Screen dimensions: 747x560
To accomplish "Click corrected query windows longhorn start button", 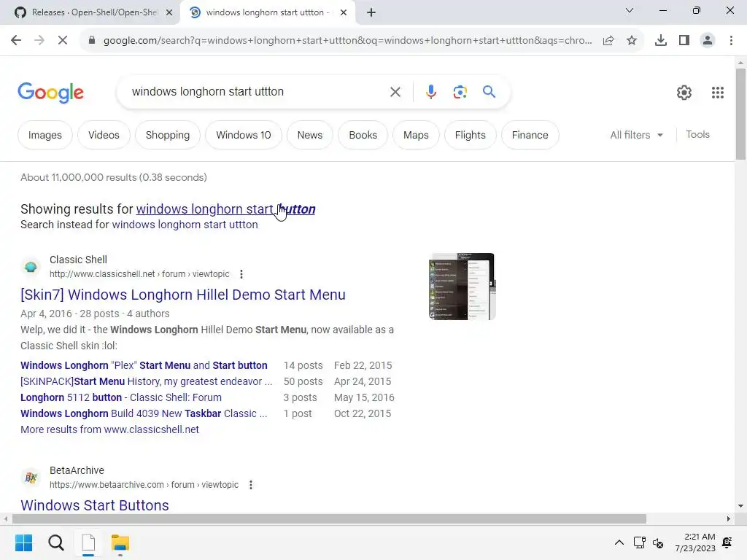I will (226, 209).
